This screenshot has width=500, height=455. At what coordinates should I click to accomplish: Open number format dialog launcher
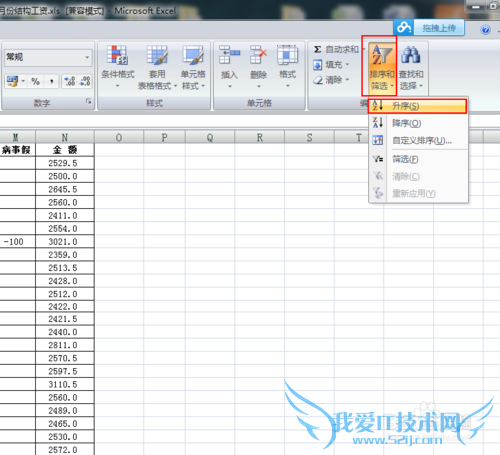[88, 101]
